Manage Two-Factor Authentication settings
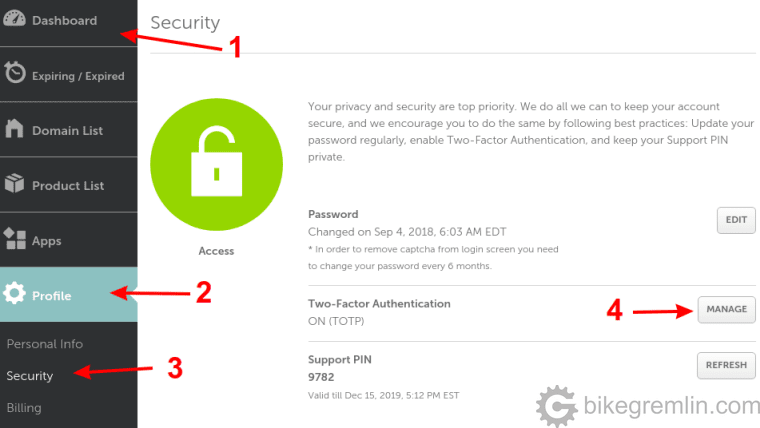760x428 pixels. [x=727, y=309]
